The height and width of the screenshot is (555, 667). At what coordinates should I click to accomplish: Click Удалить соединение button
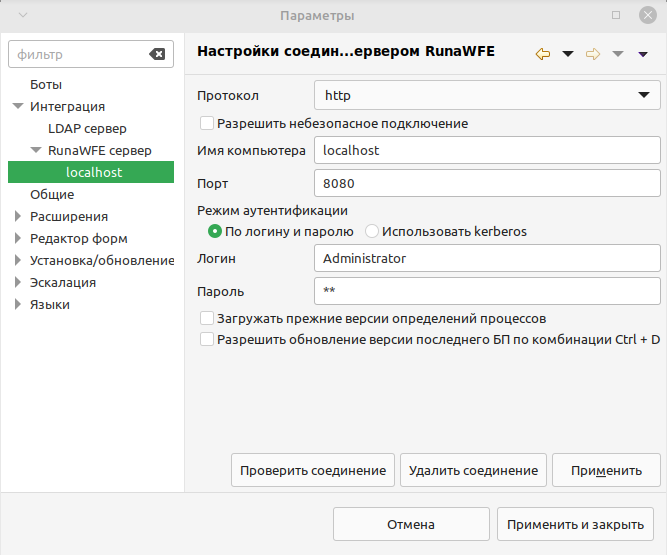473,470
